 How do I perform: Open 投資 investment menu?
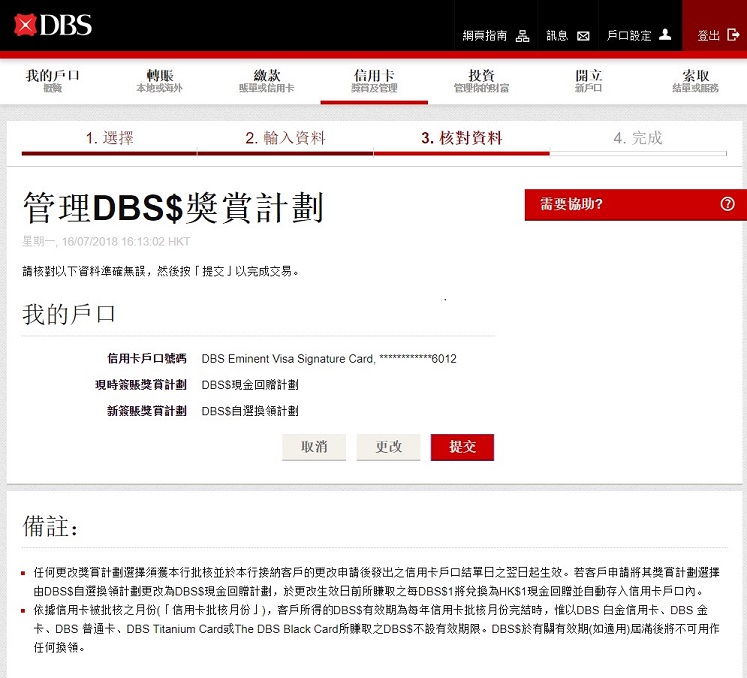[x=481, y=81]
